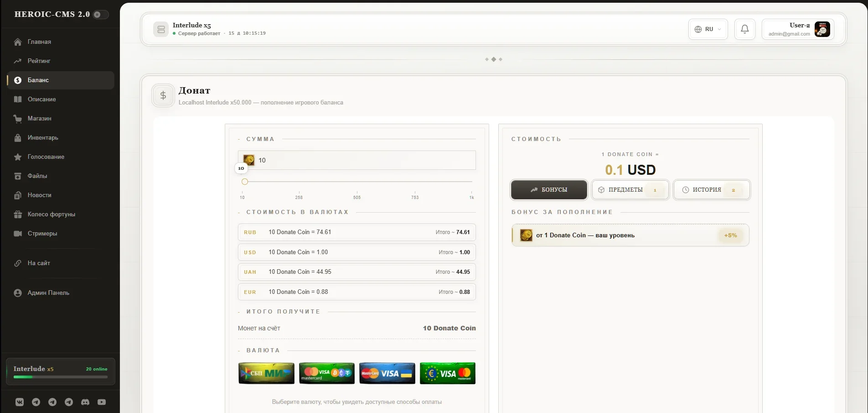Click the dollar icon beside the Донат heading
This screenshot has width=868, height=413.
pyautogui.click(x=163, y=95)
